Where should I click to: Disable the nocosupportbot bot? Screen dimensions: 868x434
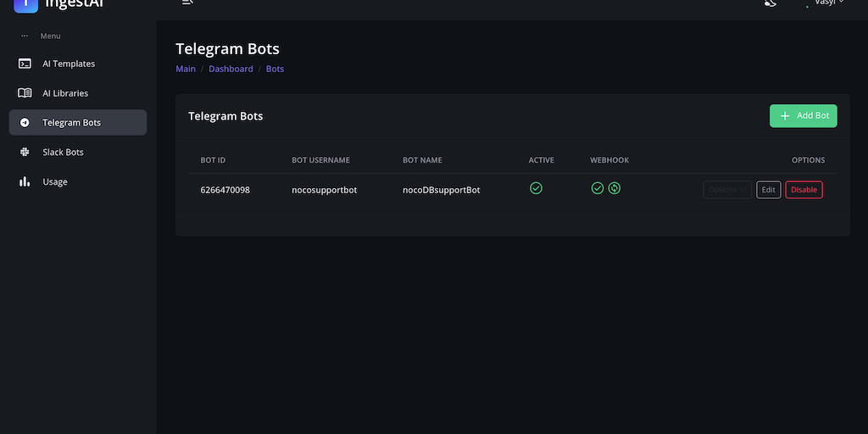(804, 190)
